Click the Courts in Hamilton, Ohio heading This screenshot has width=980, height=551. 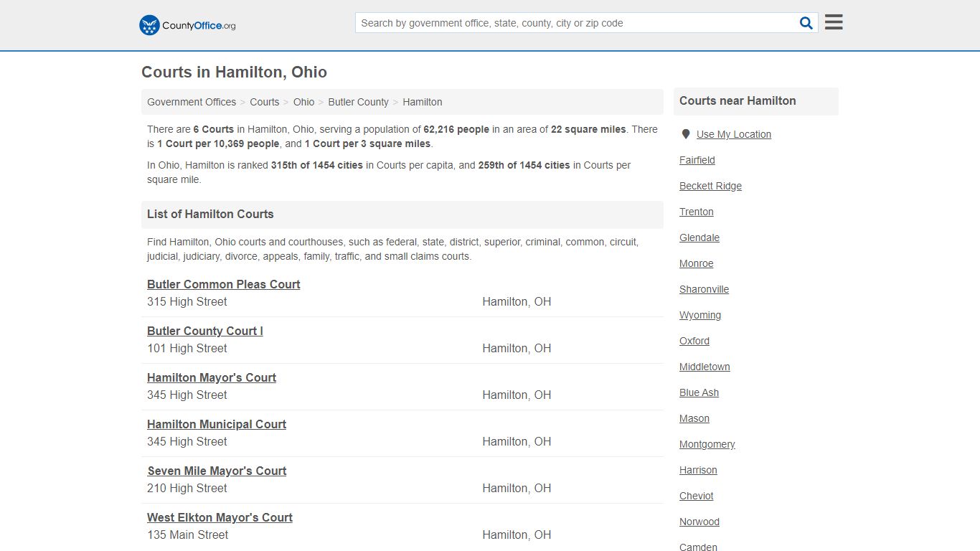(234, 72)
